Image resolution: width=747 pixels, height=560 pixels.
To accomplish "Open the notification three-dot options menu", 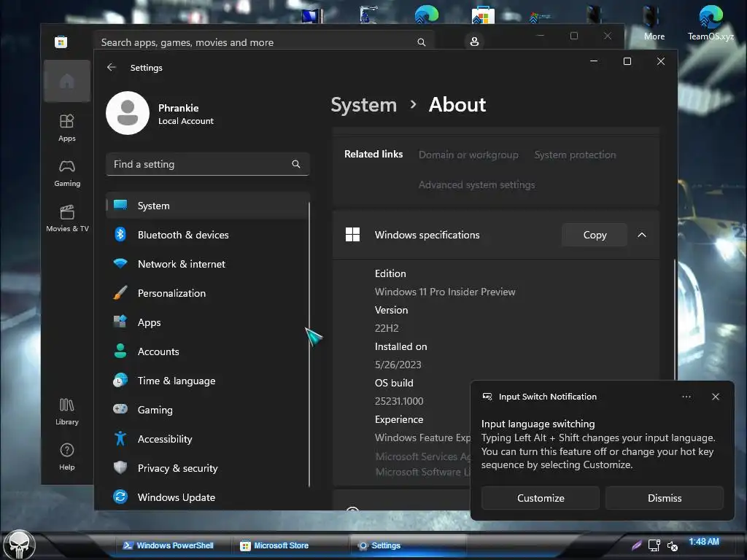I will [x=686, y=397].
